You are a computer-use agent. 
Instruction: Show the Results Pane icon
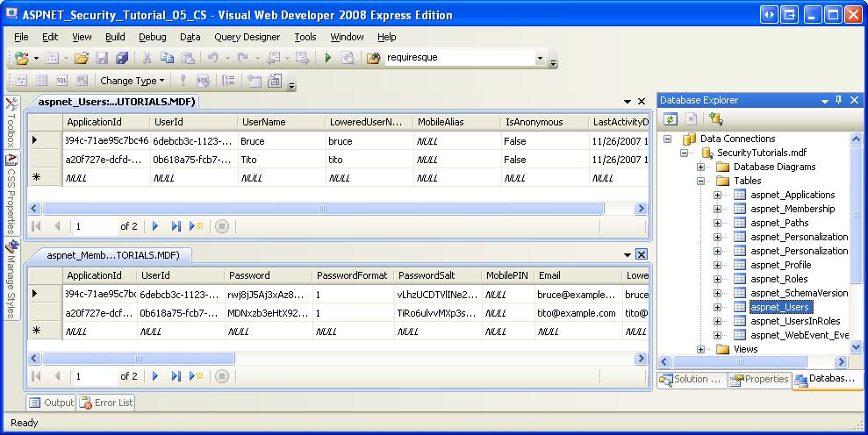[82, 81]
